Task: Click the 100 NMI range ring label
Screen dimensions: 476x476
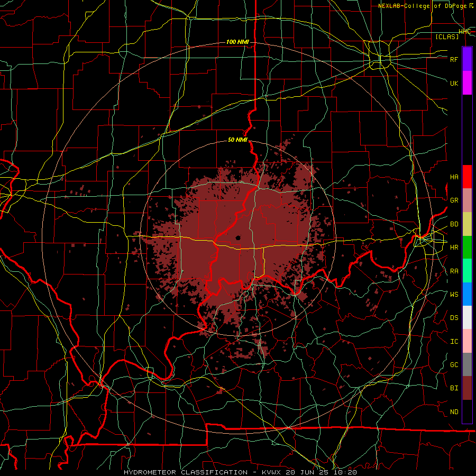Action: pos(237,42)
